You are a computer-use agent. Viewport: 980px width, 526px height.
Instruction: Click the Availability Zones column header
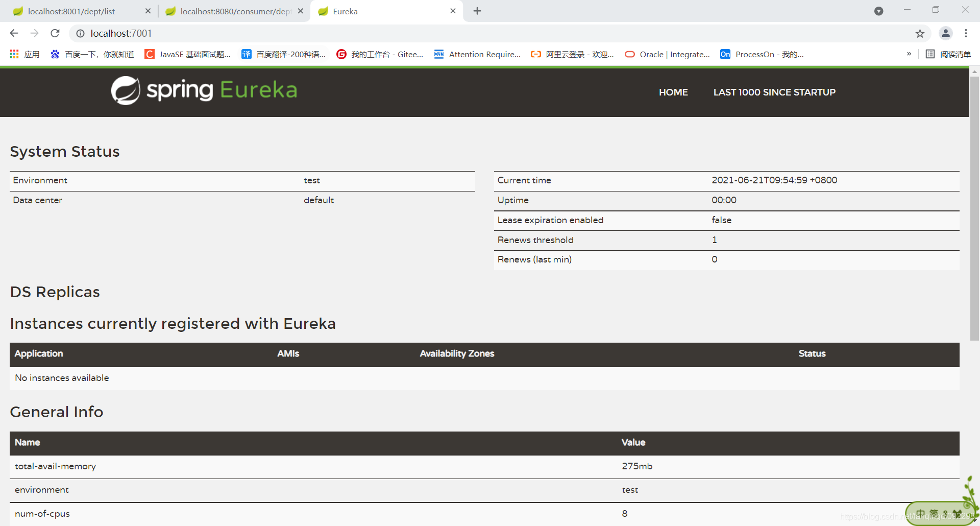pos(457,353)
